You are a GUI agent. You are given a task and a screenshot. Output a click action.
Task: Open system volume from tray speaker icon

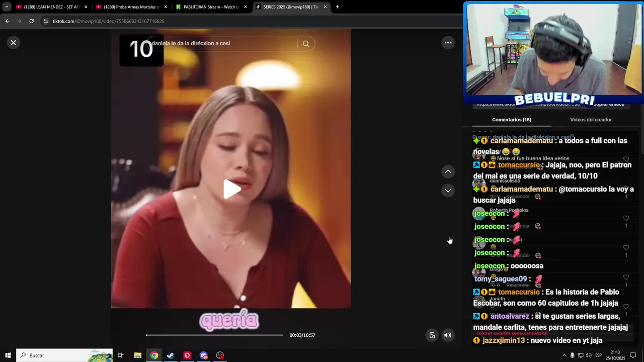pyautogui.click(x=589, y=355)
